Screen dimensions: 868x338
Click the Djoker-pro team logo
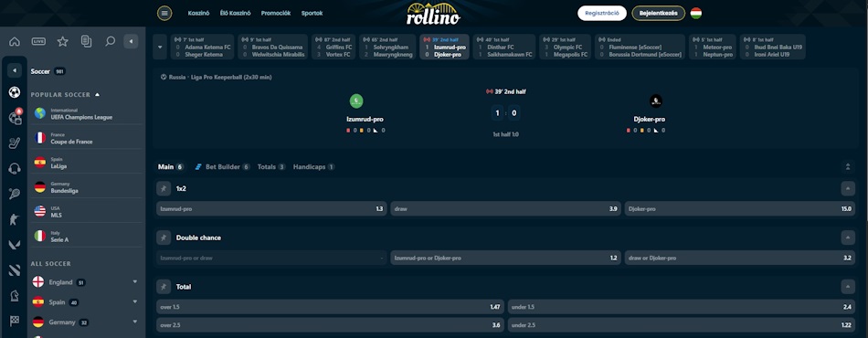[656, 101]
